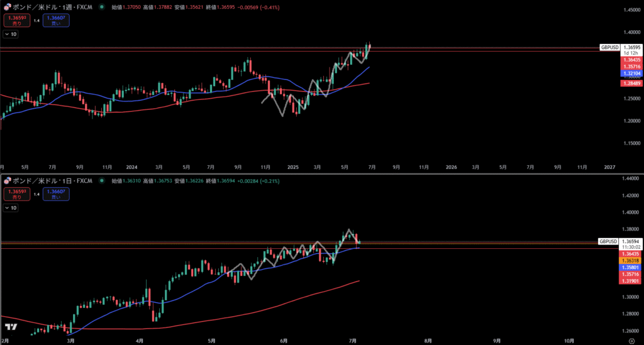Click the 8月 label on daily time axis
The height and width of the screenshot is (345, 644).
(x=428, y=341)
